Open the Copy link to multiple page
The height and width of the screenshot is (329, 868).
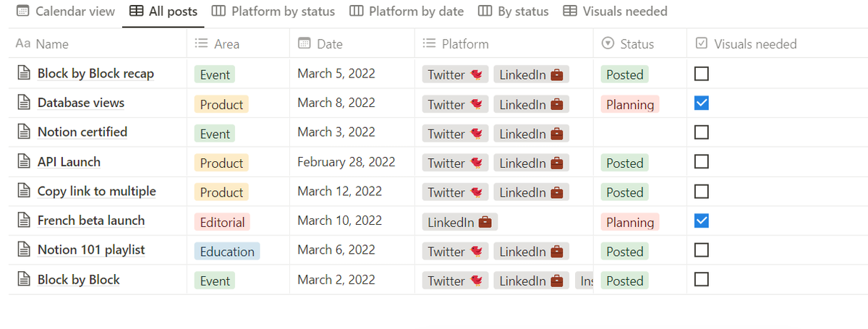(x=97, y=192)
